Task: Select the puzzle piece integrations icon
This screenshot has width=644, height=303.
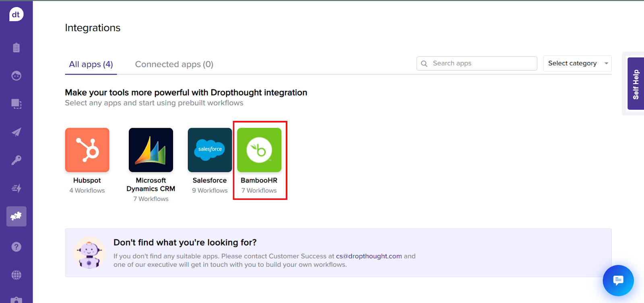Action: point(16,216)
